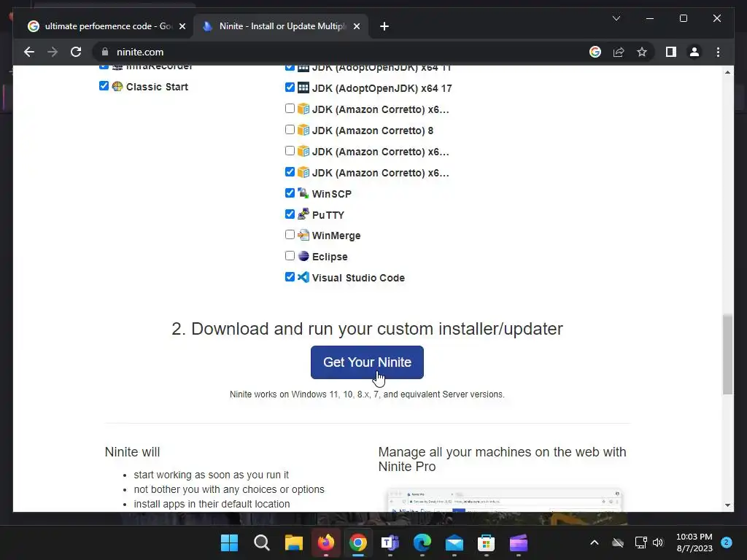Click the scrollbar down arrow

pos(727,505)
